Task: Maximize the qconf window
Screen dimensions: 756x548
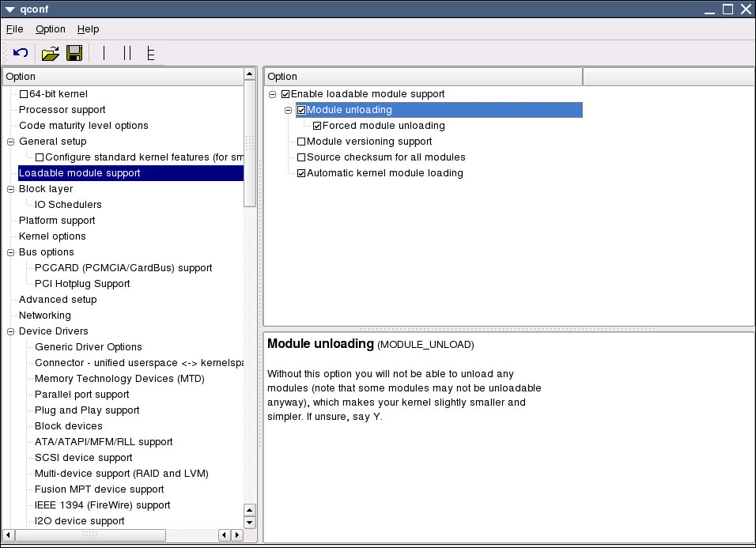Action: (x=728, y=9)
